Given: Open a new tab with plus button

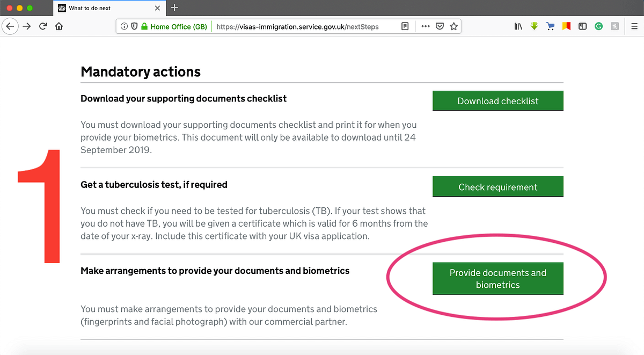Looking at the screenshot, I should click(174, 8).
